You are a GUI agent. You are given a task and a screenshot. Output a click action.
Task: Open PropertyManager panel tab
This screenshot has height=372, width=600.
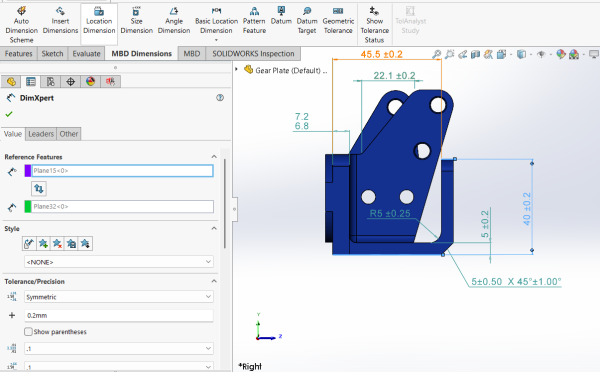(31, 82)
